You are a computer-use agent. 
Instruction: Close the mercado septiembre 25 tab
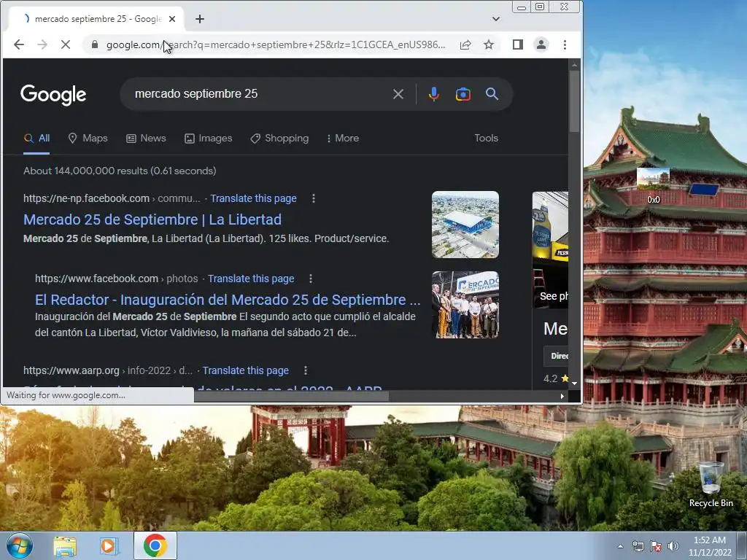(172, 19)
